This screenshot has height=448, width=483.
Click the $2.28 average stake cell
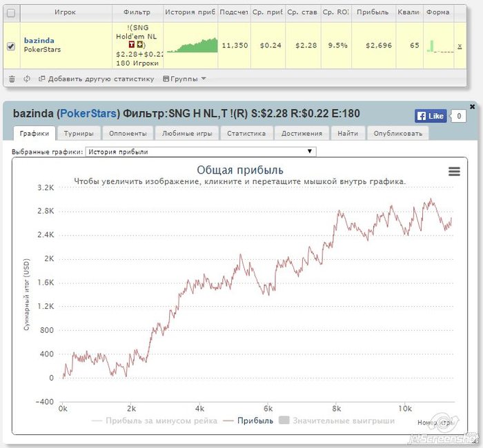306,45
